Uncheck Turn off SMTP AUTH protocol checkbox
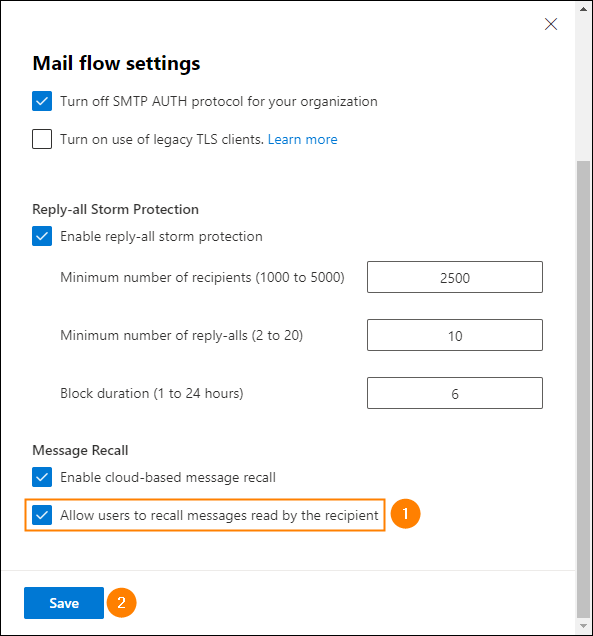Viewport: 593px width, 636px height. [x=42, y=101]
